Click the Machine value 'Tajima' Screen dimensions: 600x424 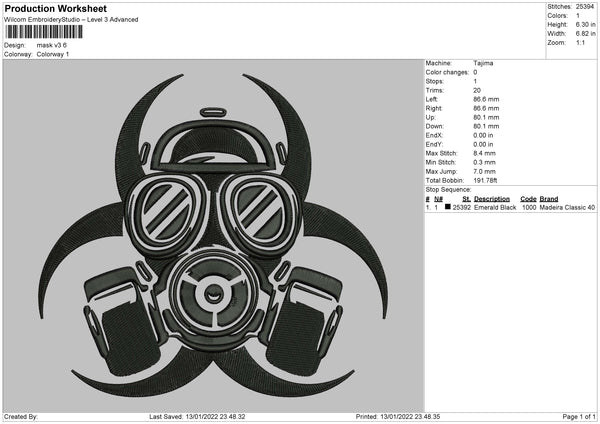483,63
